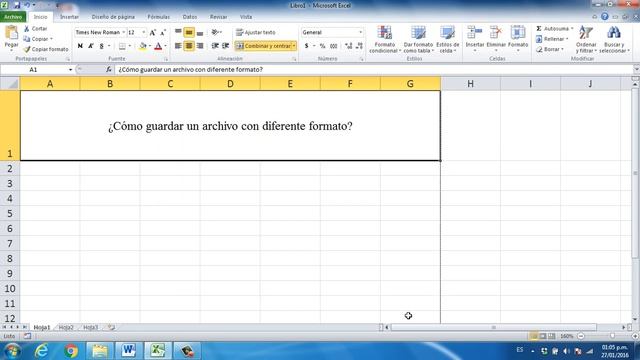640x360 pixels.
Task: Click the Pegar paste icon
Action: (11, 33)
